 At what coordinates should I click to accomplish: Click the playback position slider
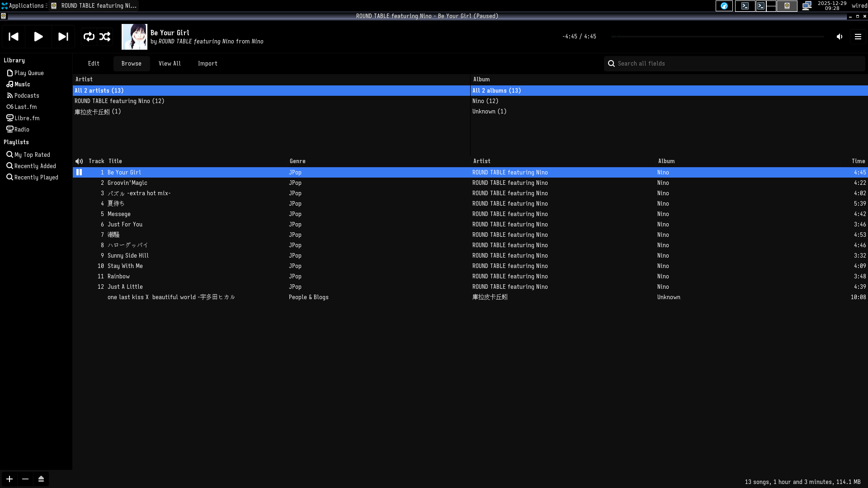point(717,37)
